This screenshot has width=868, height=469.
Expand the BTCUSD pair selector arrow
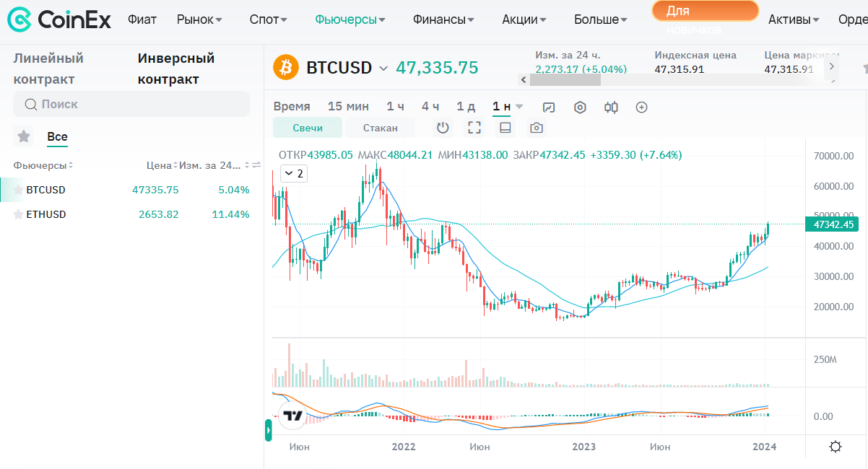point(383,68)
